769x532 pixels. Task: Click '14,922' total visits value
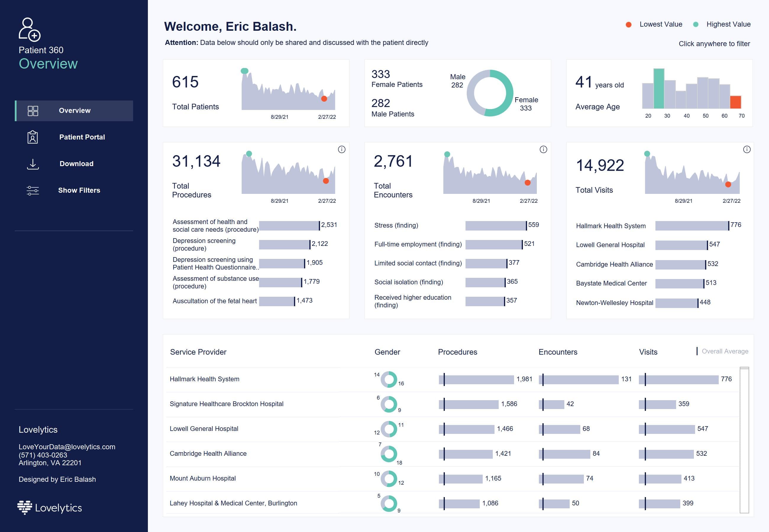point(600,165)
